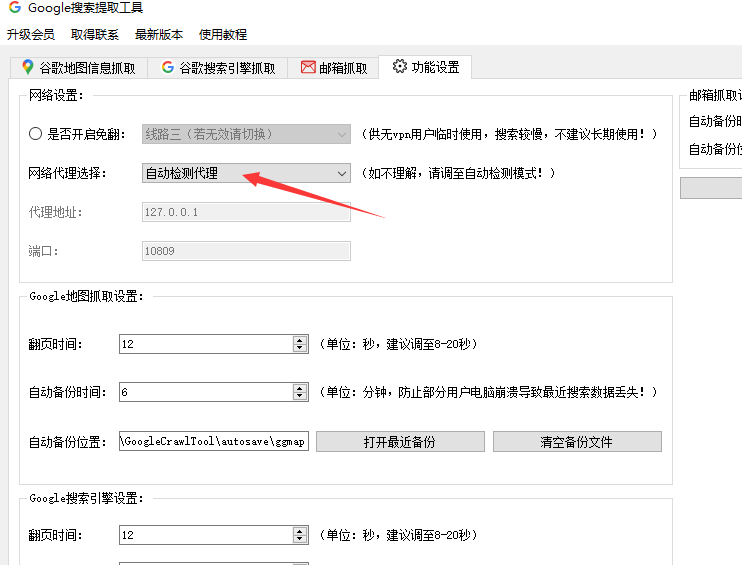Image resolution: width=742 pixels, height=565 pixels.
Task: Click the Google搜索引擎 翻页时间 field with 12
Action: 206,535
